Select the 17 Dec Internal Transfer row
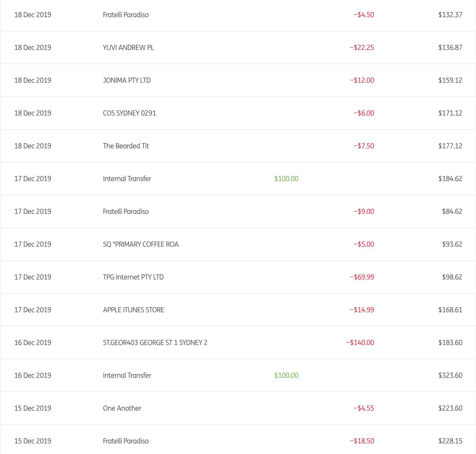Screen dimensions: 476x454 [x=127, y=179]
